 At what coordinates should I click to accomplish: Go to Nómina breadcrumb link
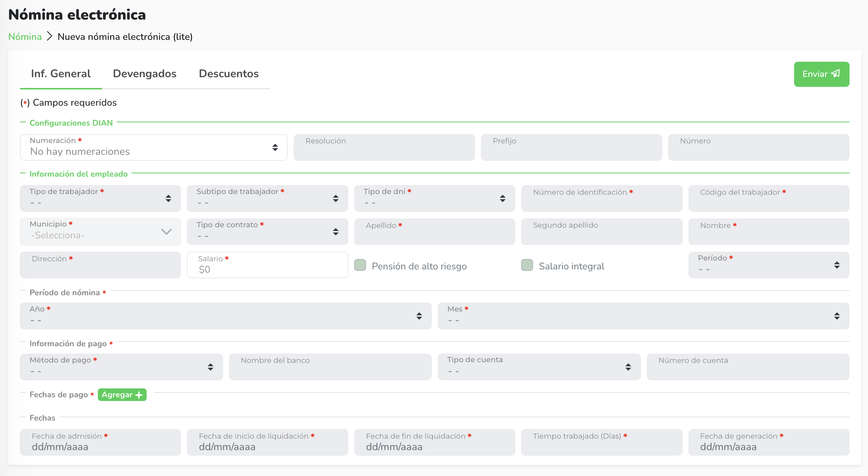(25, 37)
